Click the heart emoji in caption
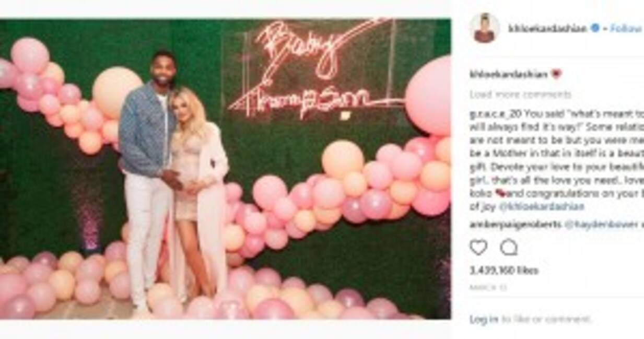 coord(556,74)
